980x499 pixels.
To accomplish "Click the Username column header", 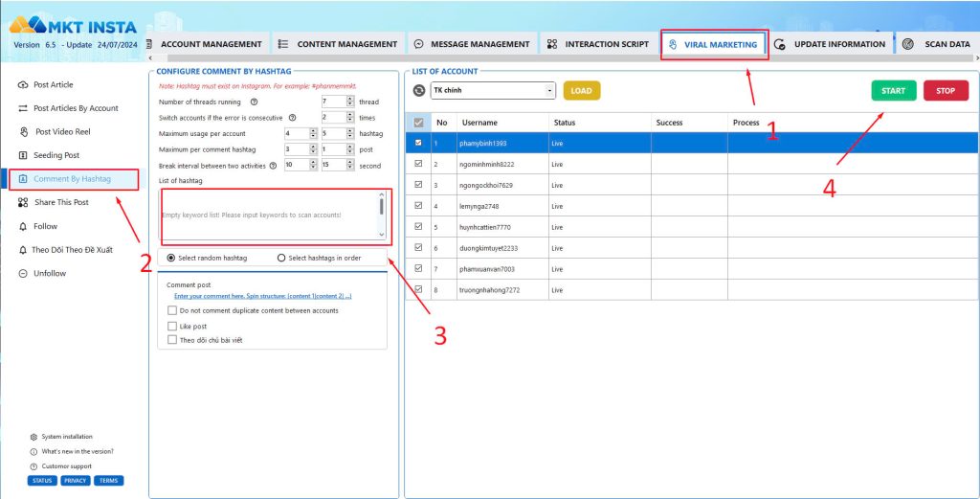I will pos(502,123).
